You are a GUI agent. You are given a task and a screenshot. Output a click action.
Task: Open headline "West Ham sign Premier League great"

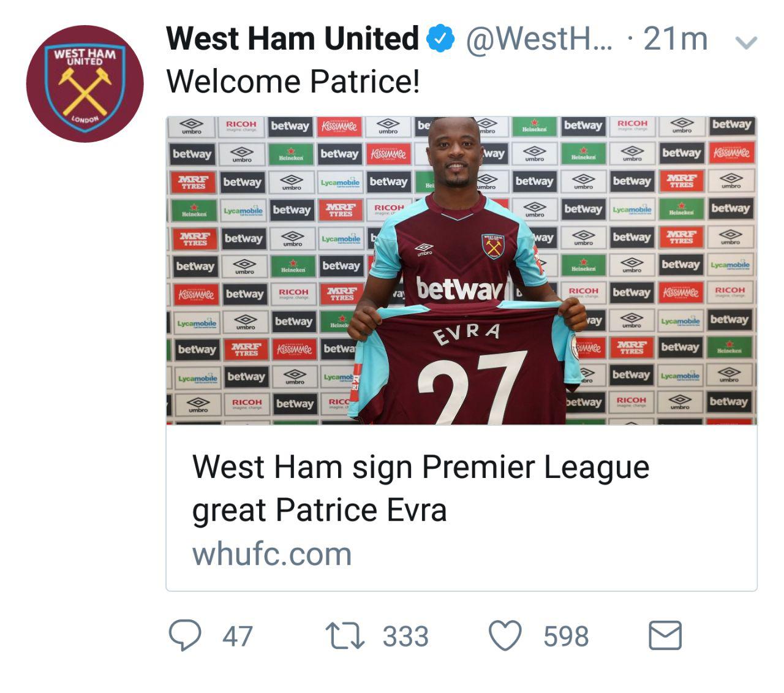(x=420, y=488)
